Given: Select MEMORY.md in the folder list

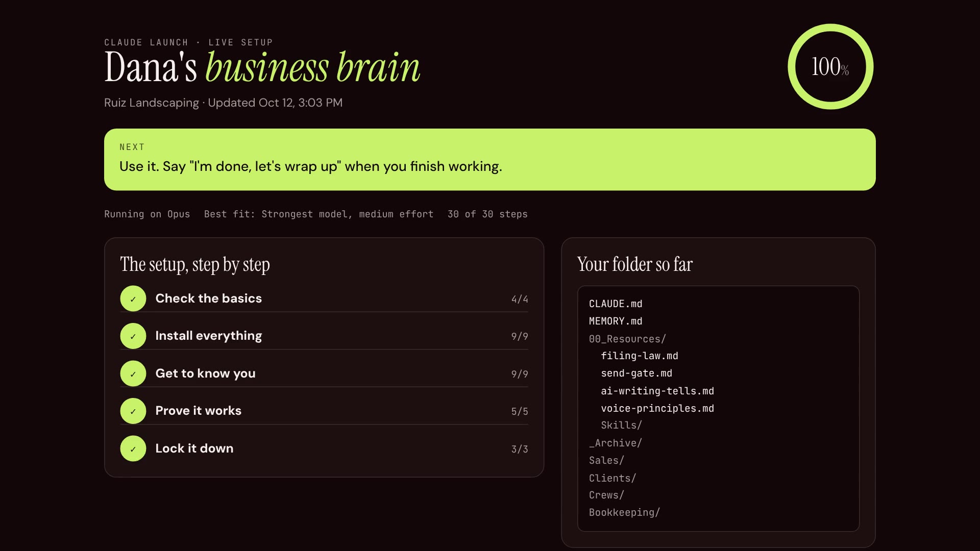Looking at the screenshot, I should point(616,321).
